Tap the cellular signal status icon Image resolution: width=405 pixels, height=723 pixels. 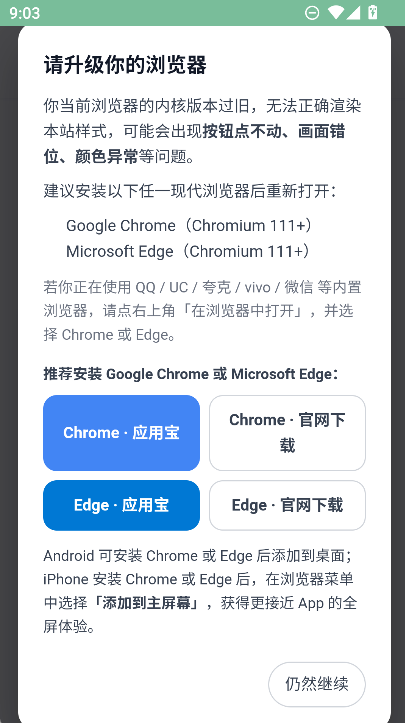coord(353,13)
